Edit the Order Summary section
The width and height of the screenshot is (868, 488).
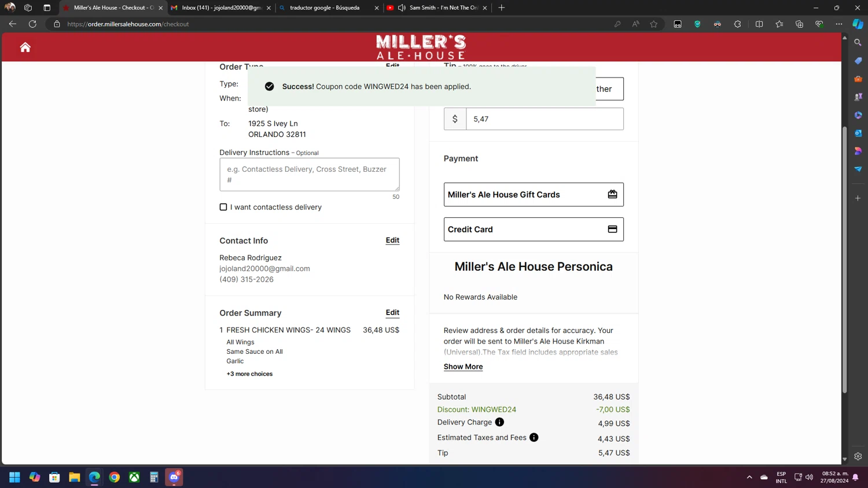pos(392,313)
